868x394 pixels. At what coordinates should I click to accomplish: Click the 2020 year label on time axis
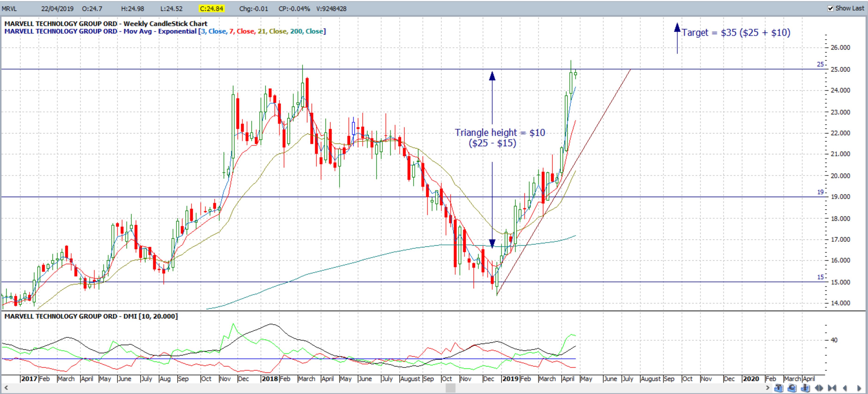751,379
